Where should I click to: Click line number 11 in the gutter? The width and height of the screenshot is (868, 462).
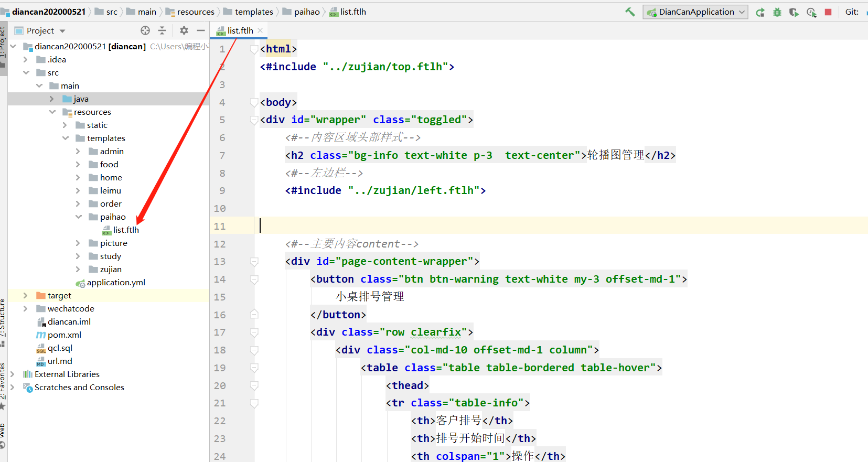(220, 226)
